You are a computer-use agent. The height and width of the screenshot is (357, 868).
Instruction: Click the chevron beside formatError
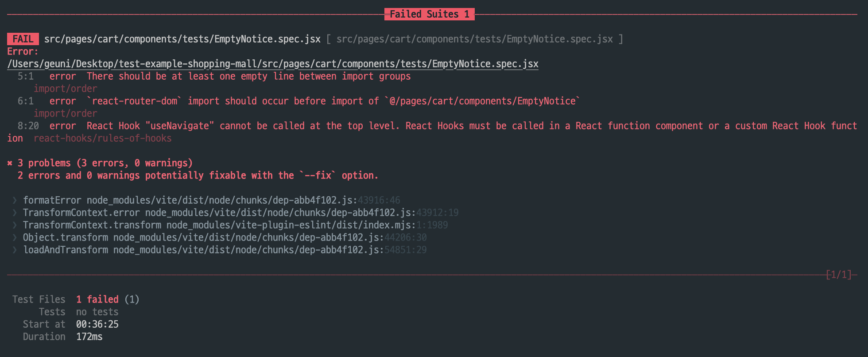(x=15, y=201)
